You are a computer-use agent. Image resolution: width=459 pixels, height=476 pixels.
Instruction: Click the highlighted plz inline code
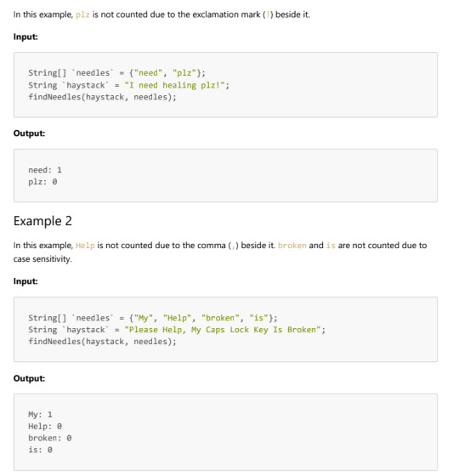[x=82, y=14]
